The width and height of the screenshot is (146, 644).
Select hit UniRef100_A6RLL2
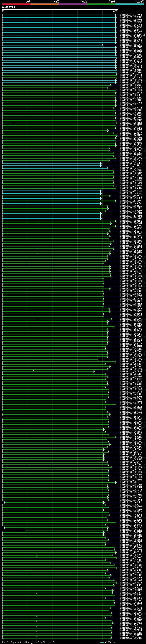pos(131,95)
